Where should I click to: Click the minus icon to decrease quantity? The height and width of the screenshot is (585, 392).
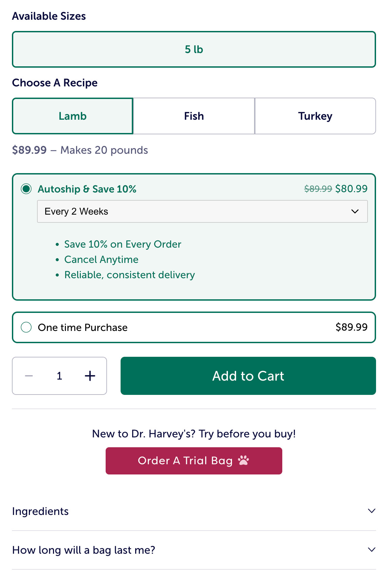[29, 376]
